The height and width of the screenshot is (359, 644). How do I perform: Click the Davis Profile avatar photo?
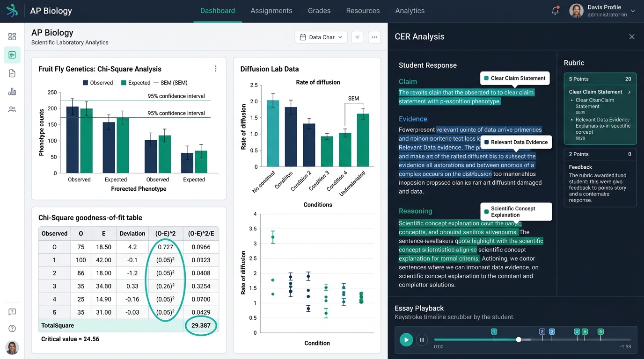coord(576,11)
